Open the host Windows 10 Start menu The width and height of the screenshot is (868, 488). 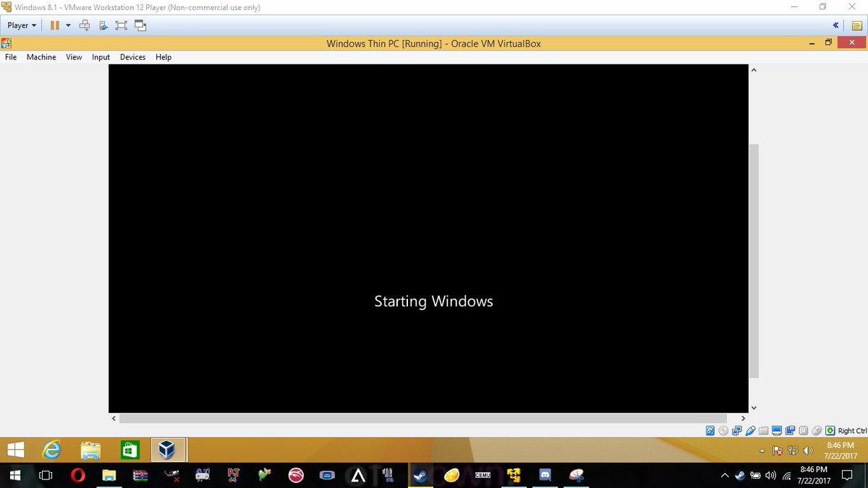click(x=14, y=476)
